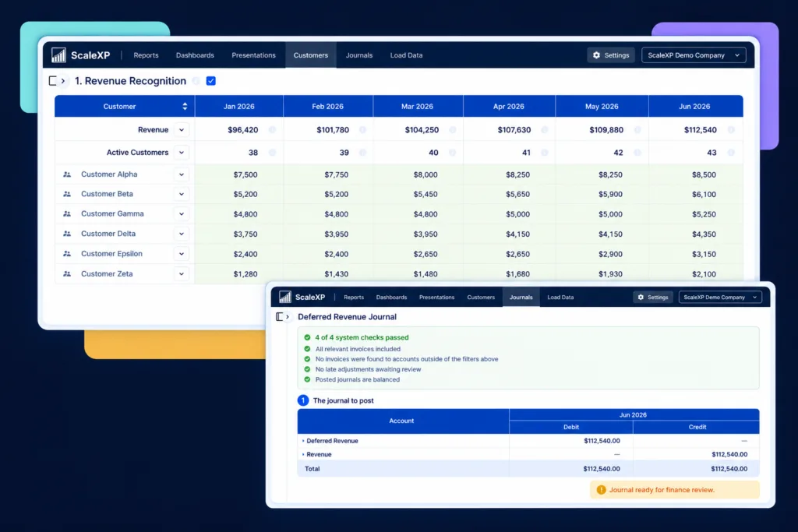The image size is (798, 532).
Task: Open the Dashboards tab in Customers window
Action: click(x=195, y=55)
